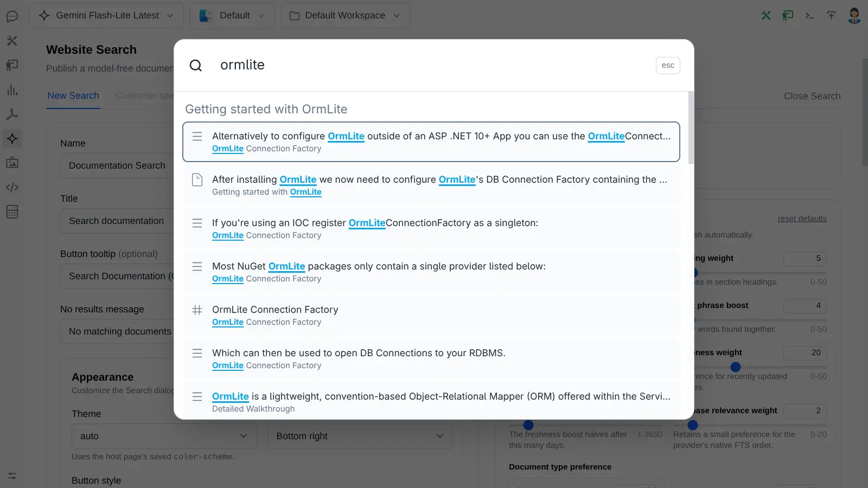Viewport: 868px width, 488px height.
Task: Click the sparkle icon in the Gemini model selector
Action: click(44, 16)
